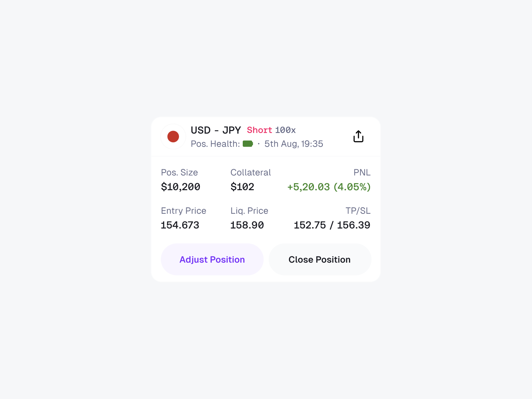The height and width of the screenshot is (399, 532).
Task: Click the TP/SL values 152.75 / 156.39
Action: click(332, 225)
